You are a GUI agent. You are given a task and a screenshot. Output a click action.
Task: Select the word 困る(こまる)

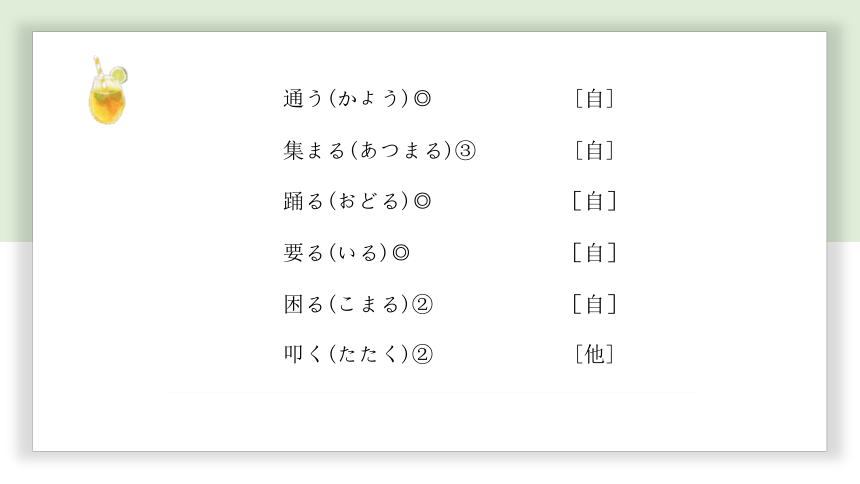click(x=347, y=304)
